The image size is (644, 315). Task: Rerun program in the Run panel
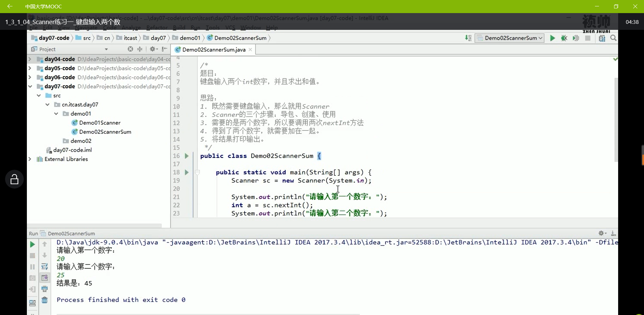(x=32, y=245)
